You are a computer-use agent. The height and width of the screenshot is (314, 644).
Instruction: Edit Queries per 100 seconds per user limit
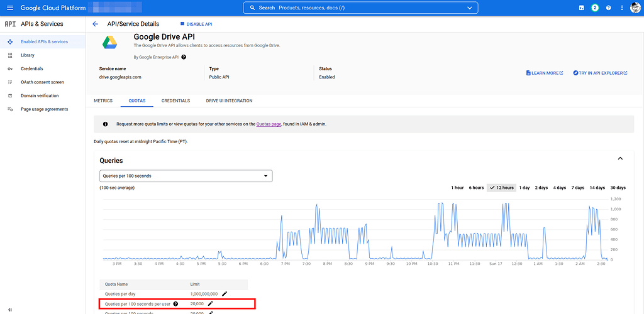point(210,304)
